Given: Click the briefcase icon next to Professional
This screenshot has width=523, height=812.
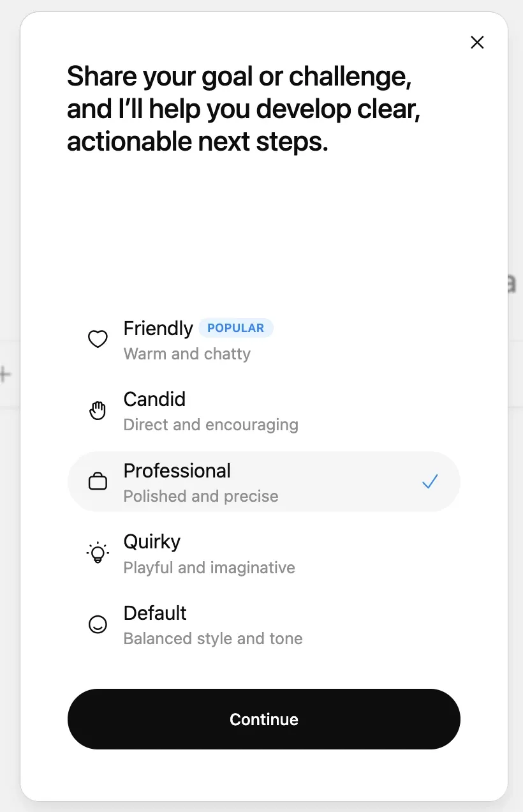Looking at the screenshot, I should click(x=98, y=482).
